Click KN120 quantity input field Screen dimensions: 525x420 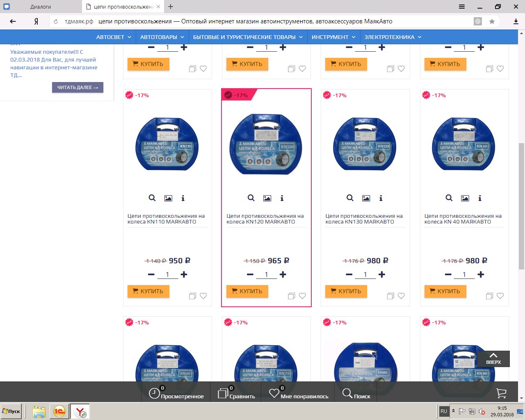pyautogui.click(x=266, y=275)
